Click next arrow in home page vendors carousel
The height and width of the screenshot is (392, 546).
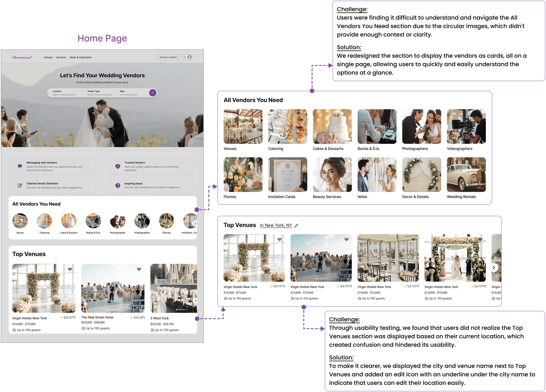click(195, 223)
